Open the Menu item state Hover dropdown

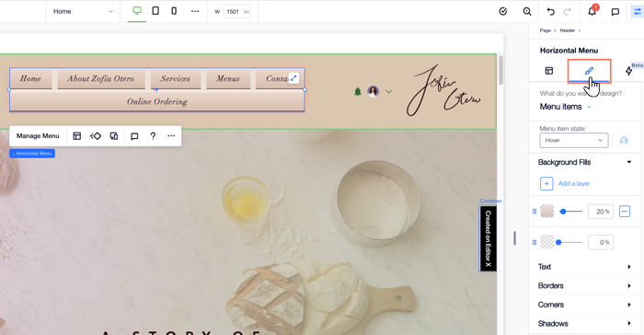pos(574,140)
